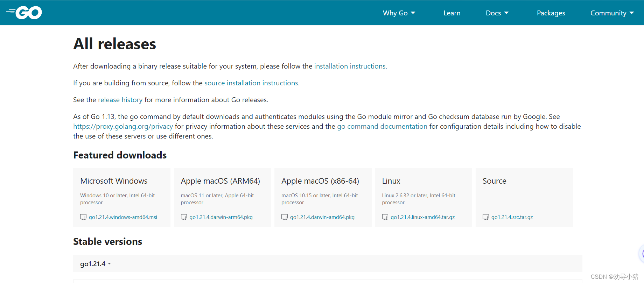Screen dimensions: 644x283
Task: Click the Microsoft Windows card title
Action: 114,181
